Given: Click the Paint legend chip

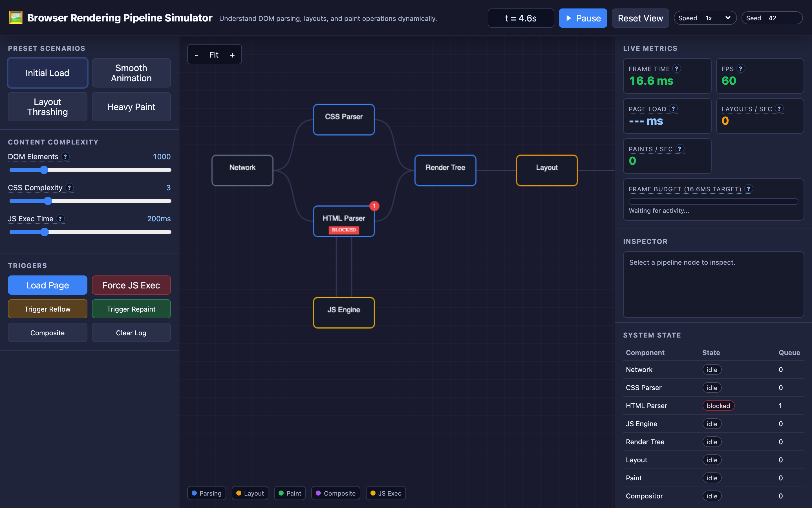Looking at the screenshot, I should [290, 493].
